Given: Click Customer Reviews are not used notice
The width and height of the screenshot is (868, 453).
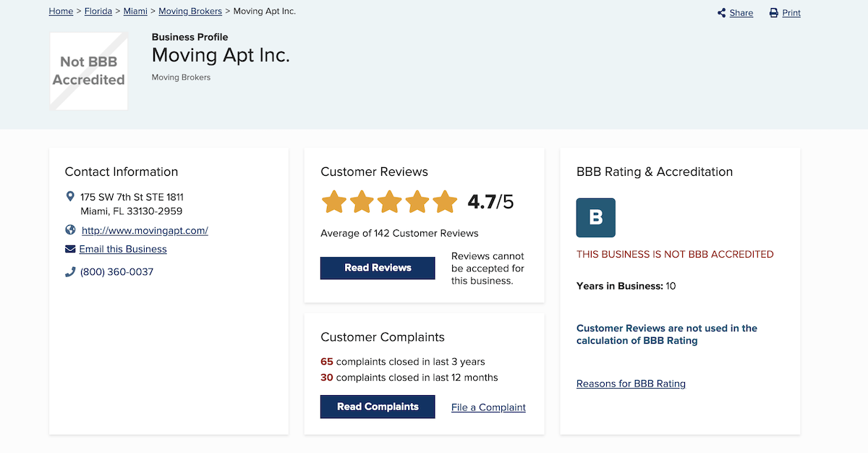Looking at the screenshot, I should (x=667, y=334).
